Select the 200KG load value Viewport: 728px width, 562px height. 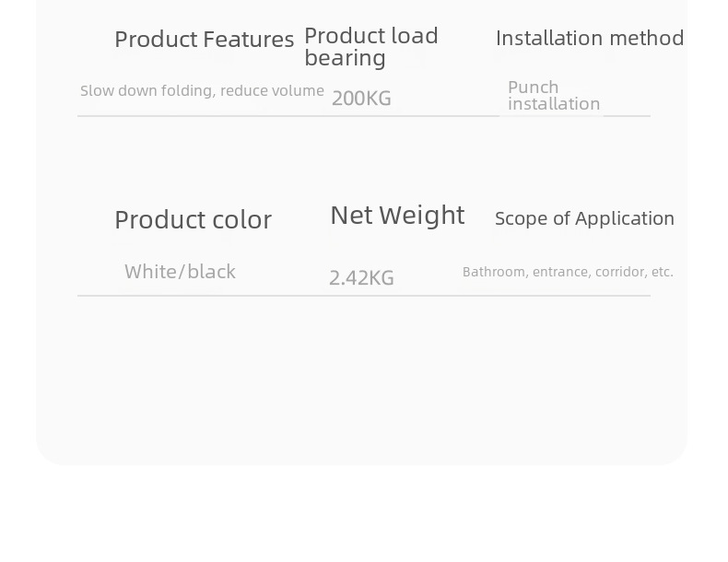361,99
